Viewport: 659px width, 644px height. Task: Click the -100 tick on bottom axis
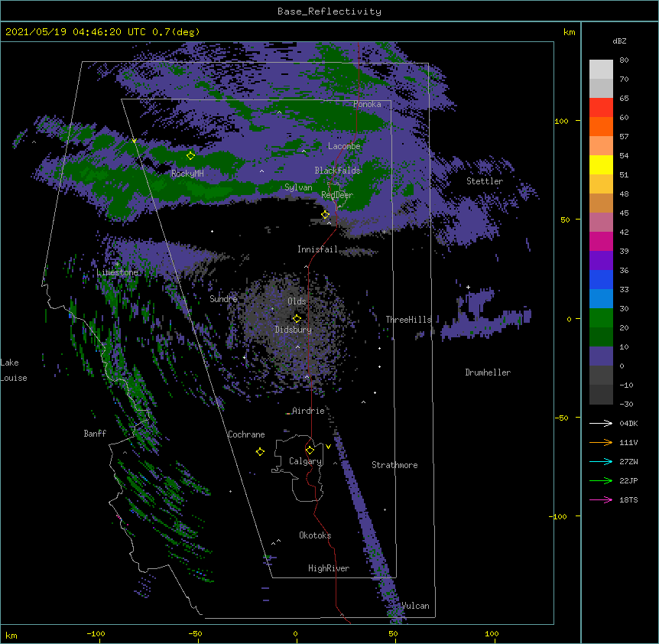tap(96, 633)
